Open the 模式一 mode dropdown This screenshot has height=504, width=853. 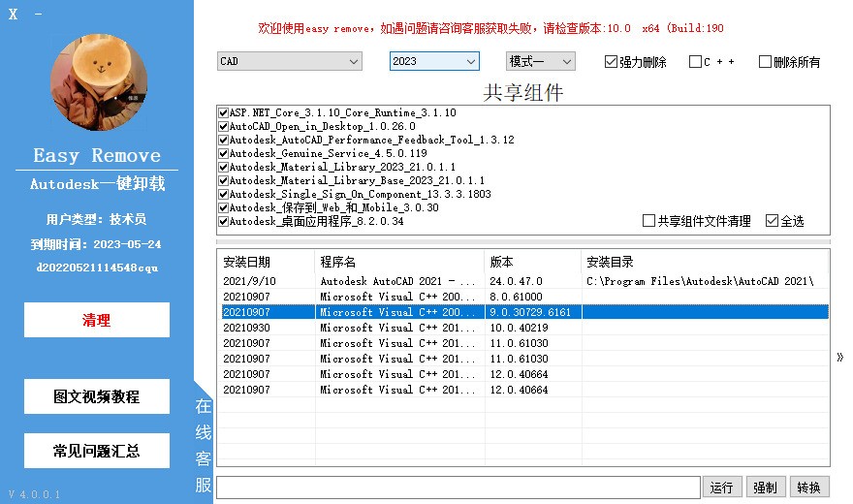pos(540,61)
